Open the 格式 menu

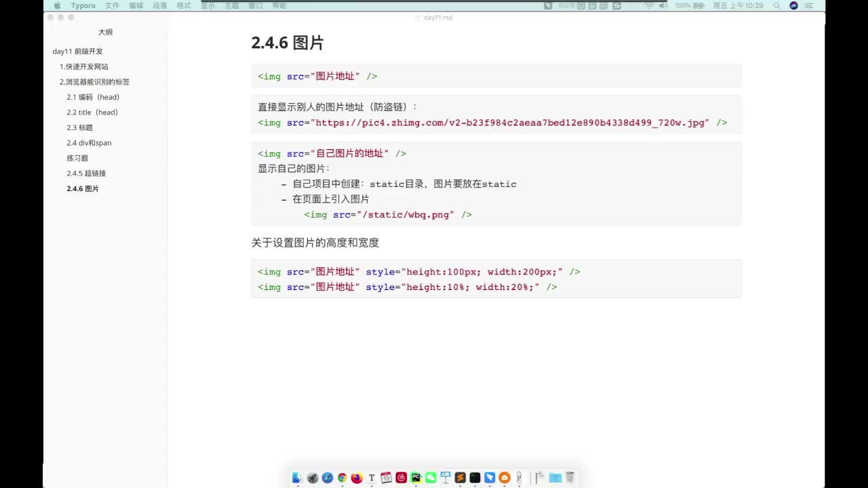184,5
